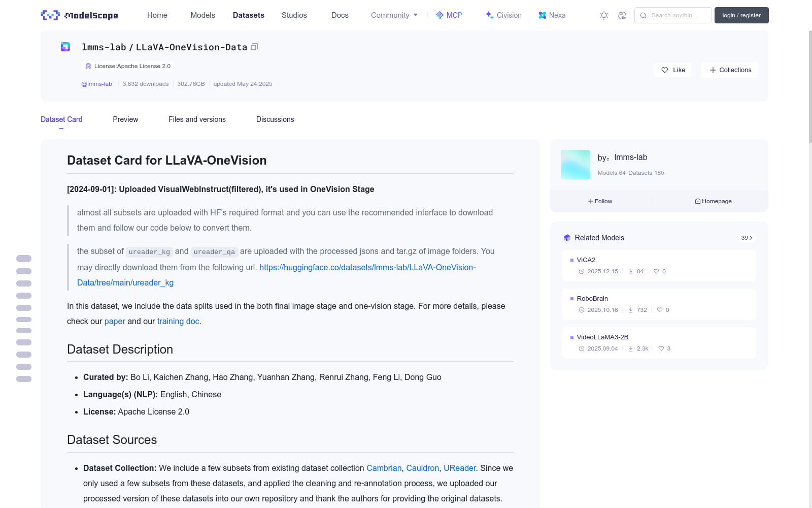This screenshot has width=812, height=508.
Task: Follow the Cambrian dataset link
Action: (x=384, y=468)
